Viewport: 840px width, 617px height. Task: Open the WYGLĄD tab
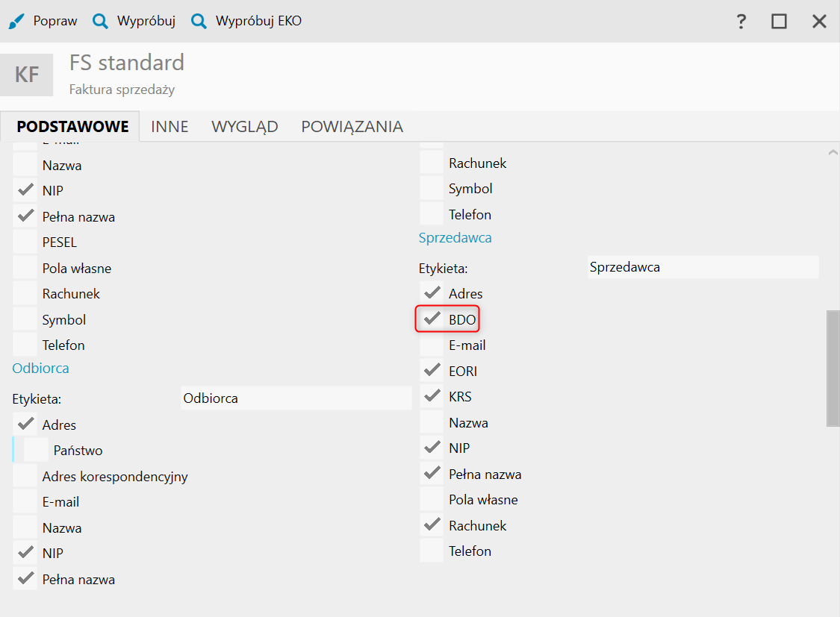point(245,127)
